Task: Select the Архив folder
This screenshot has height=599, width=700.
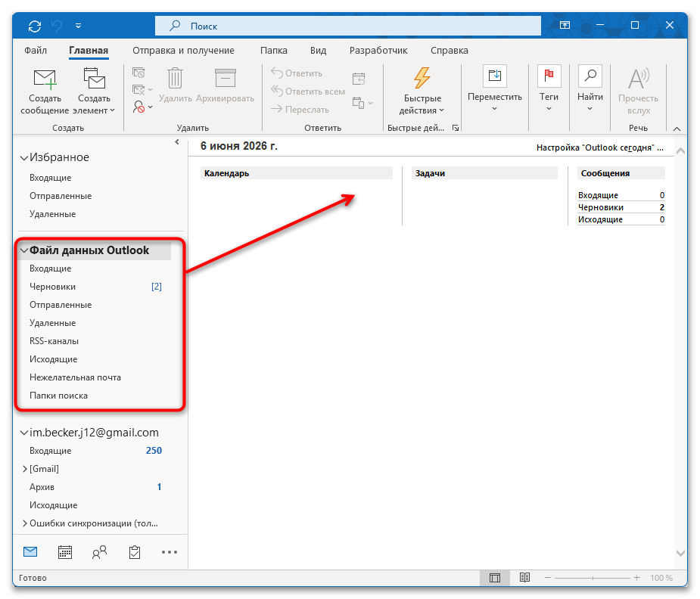Action: pos(42,487)
